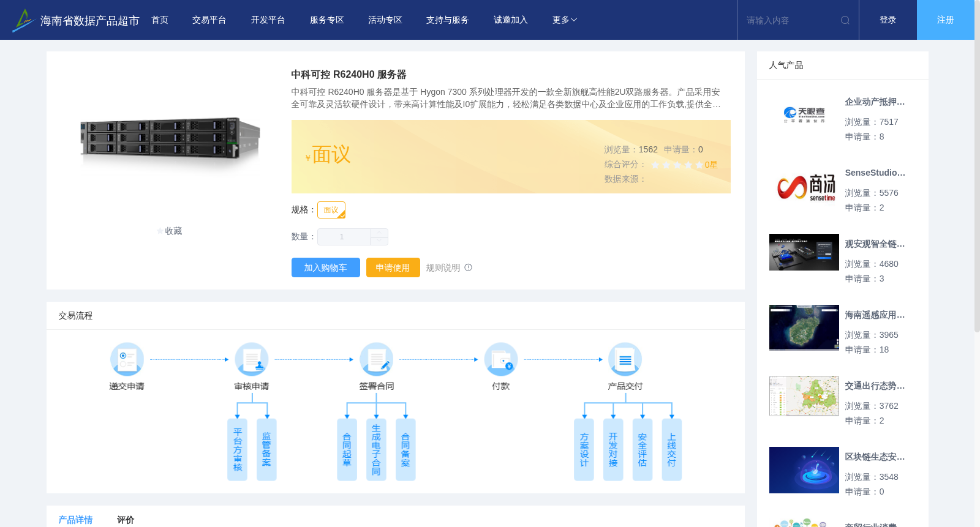Viewport: 980px width, 527px height.
Task: Click the 上线交付 sub-step box
Action: (672, 450)
